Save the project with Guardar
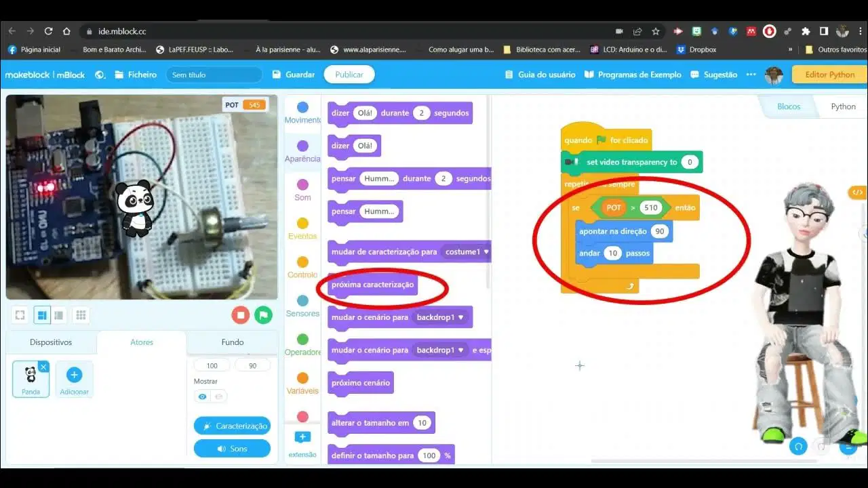The image size is (868, 488). 294,75
